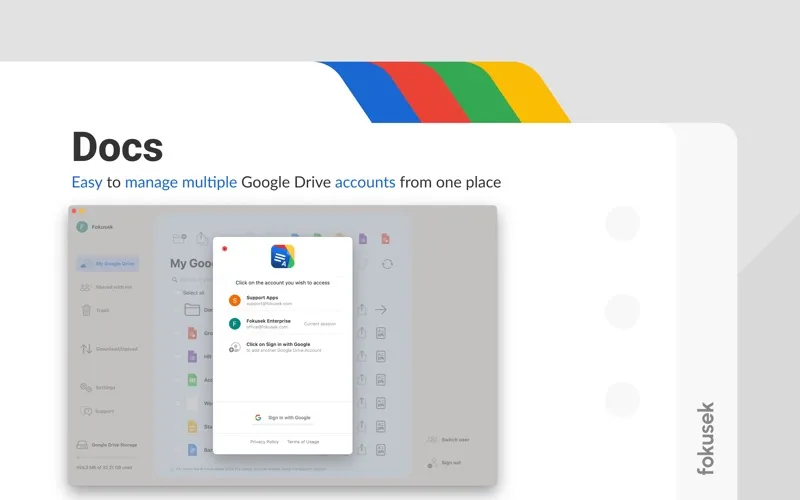
Task: Click the search field under My Google Drive
Action: [192, 280]
